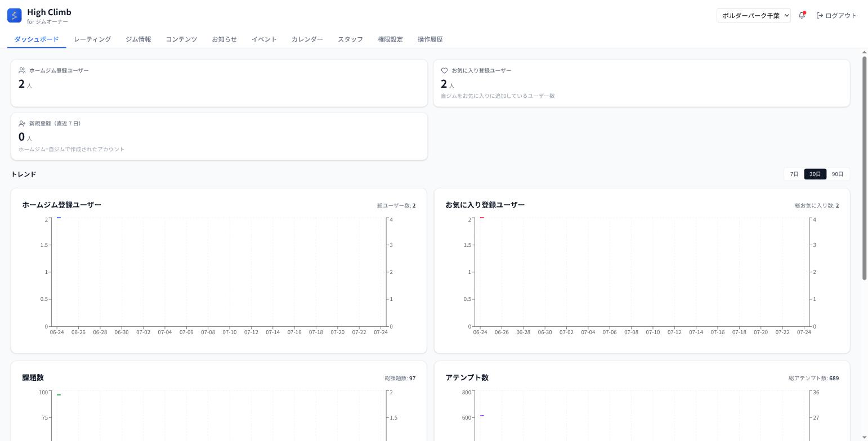This screenshot has width=868, height=441.
Task: Click the ホームジム登録ユーザー chart title
Action: pos(62,205)
